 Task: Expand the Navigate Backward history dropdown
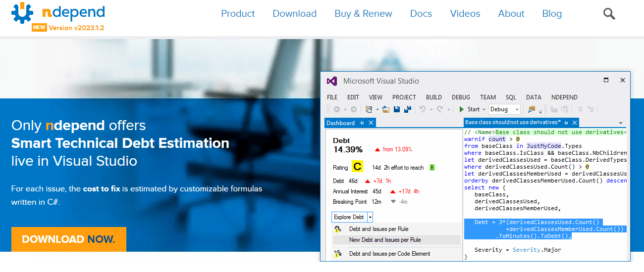point(345,110)
